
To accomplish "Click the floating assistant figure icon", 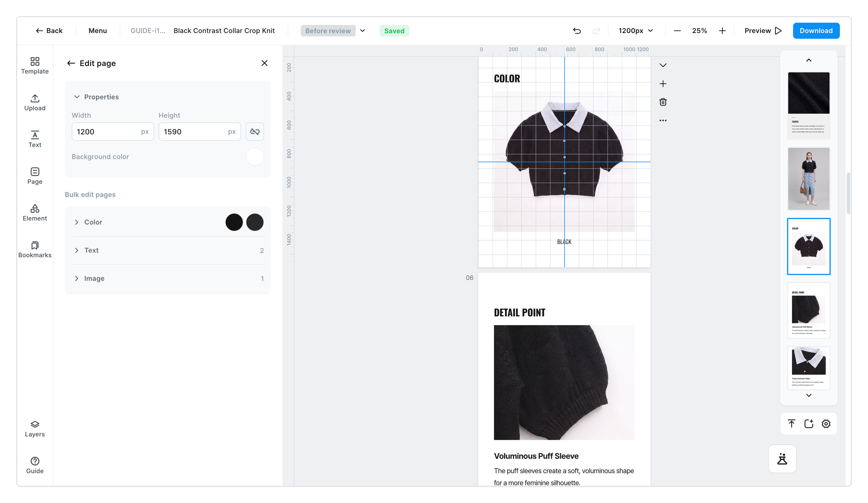I will click(782, 459).
